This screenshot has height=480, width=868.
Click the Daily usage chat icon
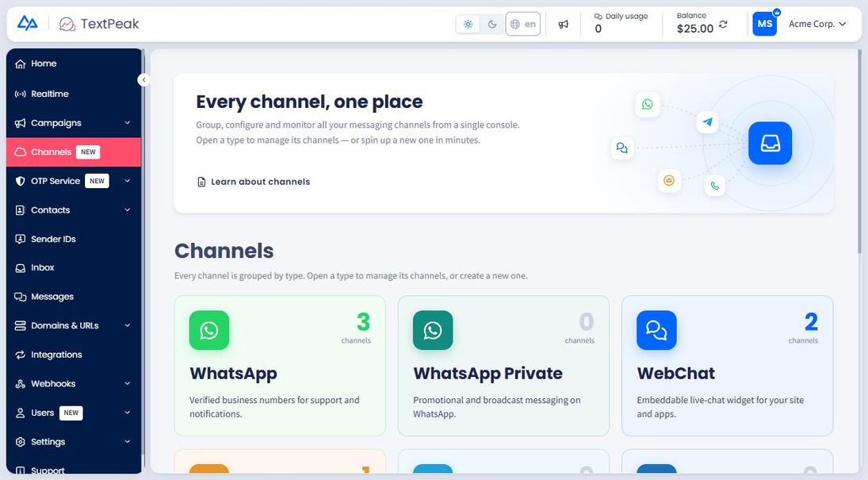(598, 16)
